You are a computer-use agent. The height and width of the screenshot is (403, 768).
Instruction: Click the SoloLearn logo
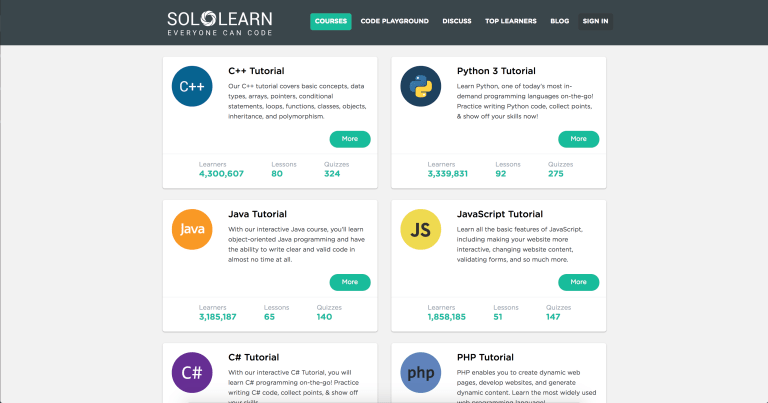point(219,23)
